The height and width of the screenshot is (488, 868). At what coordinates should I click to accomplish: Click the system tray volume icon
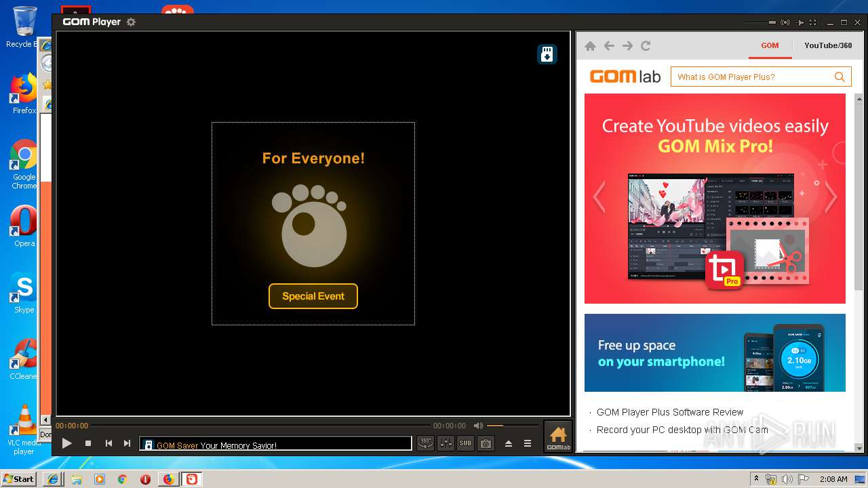[x=787, y=479]
